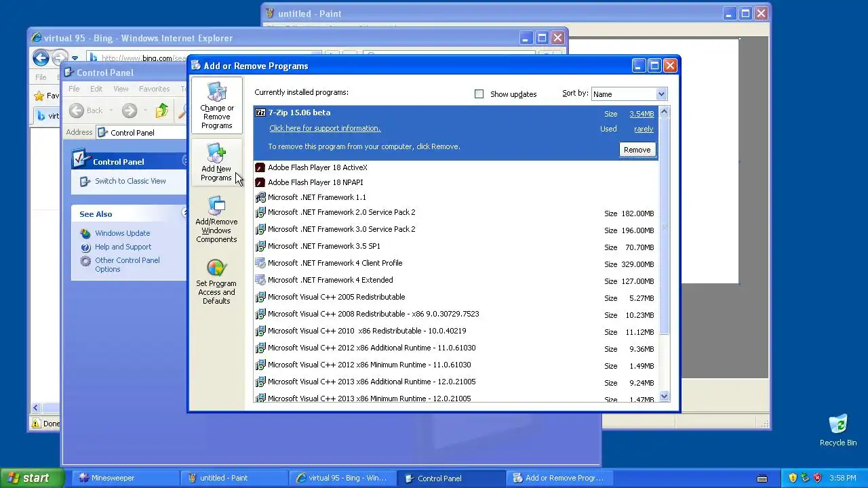Viewport: 868px width, 488px height.
Task: Click 7-Zip size 3.54MB link
Action: click(x=642, y=114)
